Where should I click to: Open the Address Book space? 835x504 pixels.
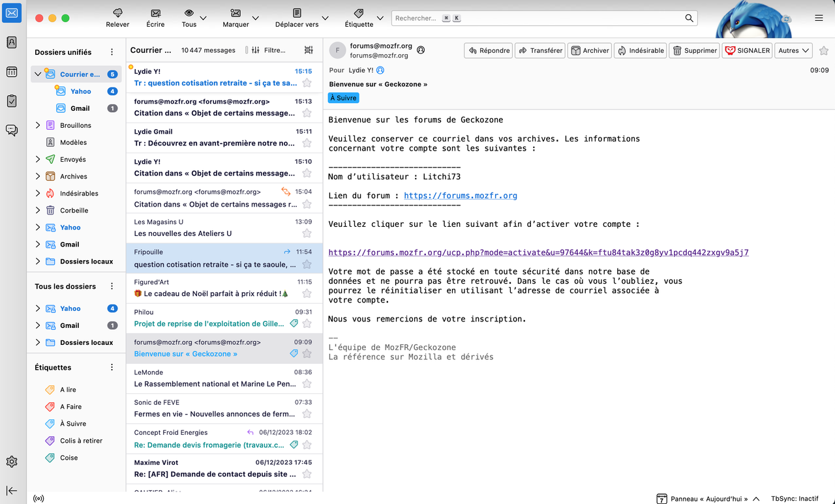[x=12, y=42]
